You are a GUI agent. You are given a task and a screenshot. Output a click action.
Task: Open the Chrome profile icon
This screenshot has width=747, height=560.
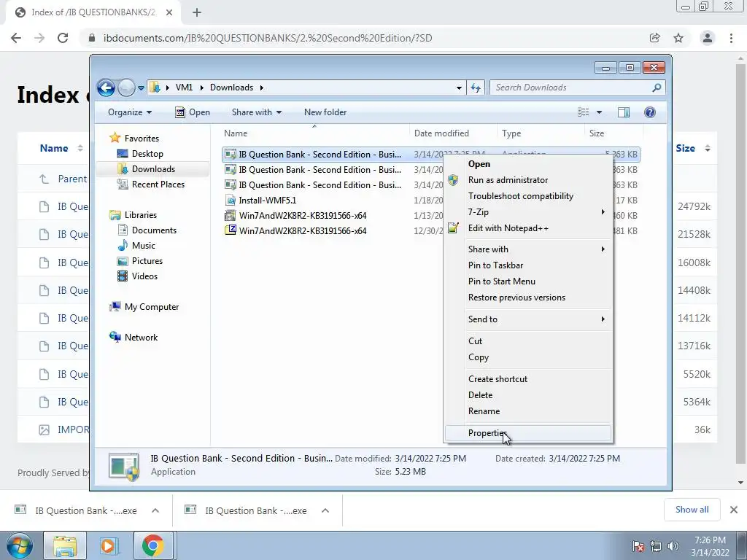pos(708,38)
